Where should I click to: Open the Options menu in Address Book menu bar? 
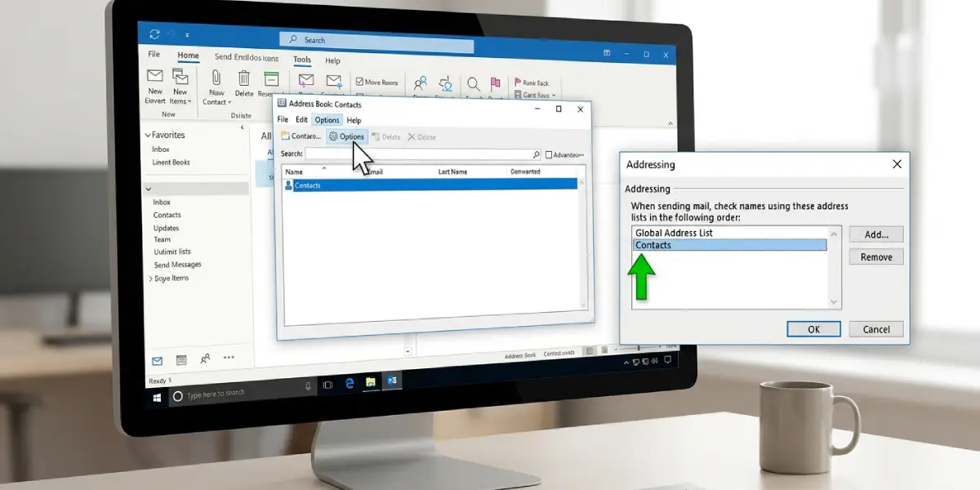[x=327, y=120]
